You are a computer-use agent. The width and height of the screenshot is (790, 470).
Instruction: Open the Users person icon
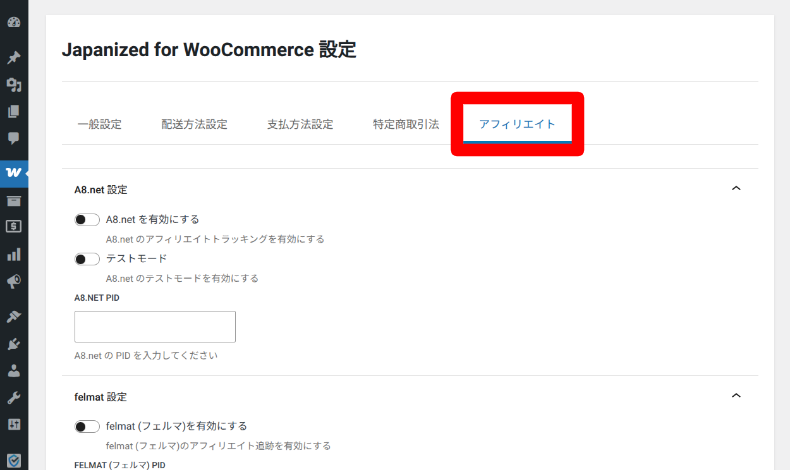coord(14,371)
